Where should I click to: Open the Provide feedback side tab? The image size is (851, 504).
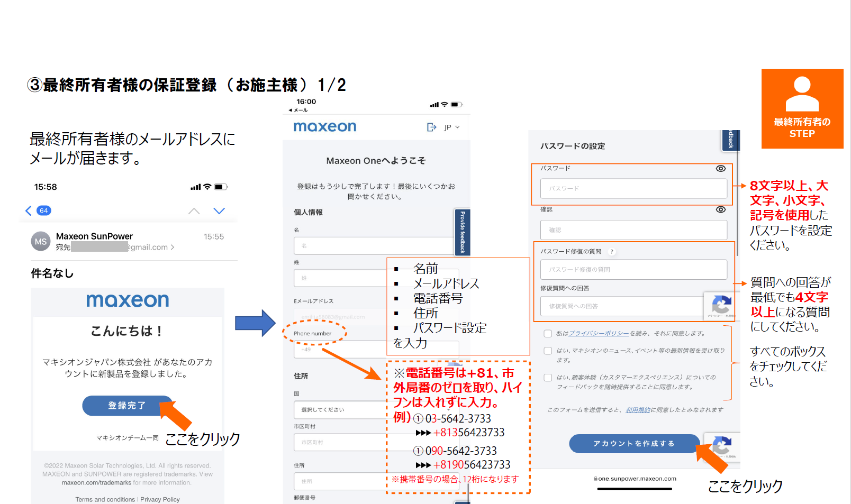[x=462, y=232]
